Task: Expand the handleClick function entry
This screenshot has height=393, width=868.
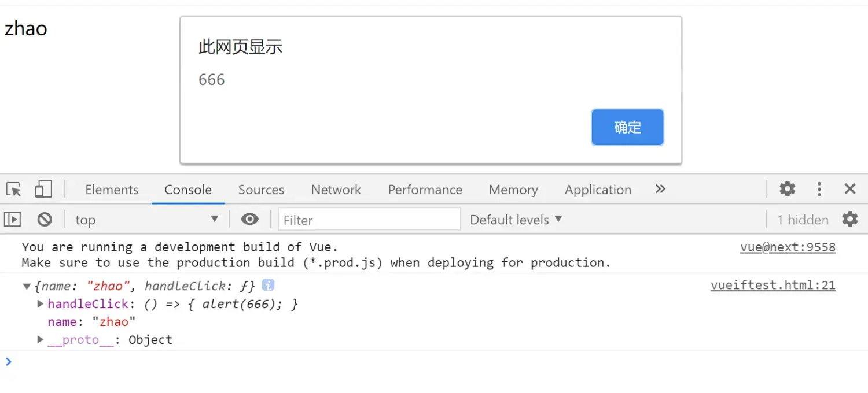Action: pos(40,303)
